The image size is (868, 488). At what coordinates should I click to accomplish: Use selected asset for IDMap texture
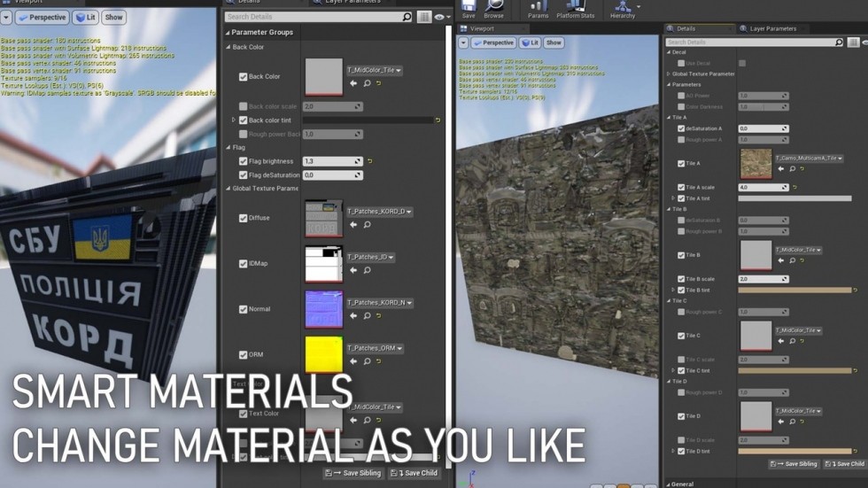click(x=353, y=270)
